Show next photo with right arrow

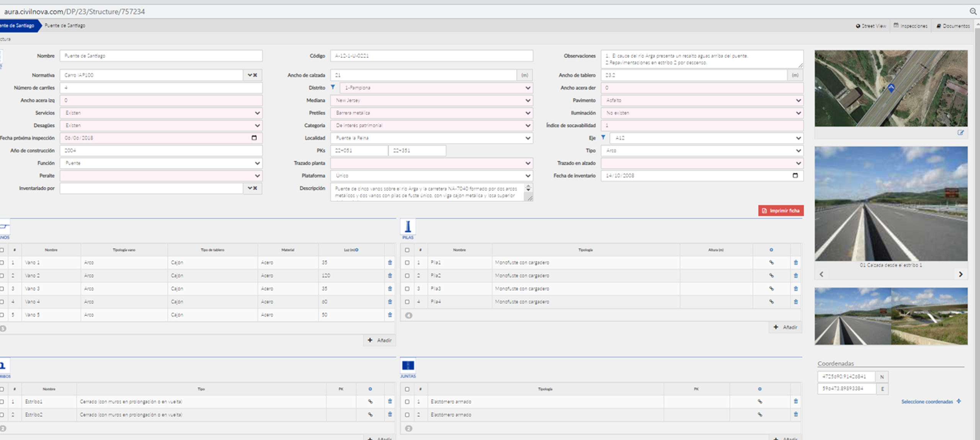pos(960,274)
